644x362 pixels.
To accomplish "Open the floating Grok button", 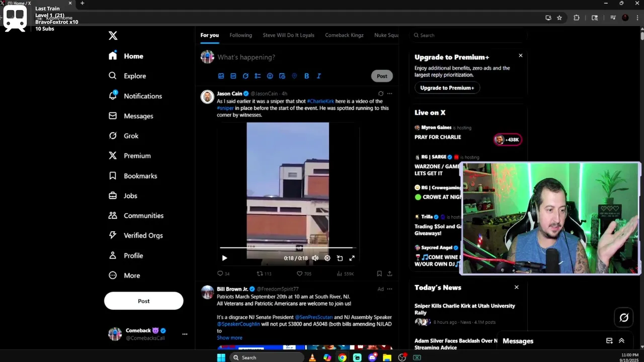I will click(x=624, y=317).
